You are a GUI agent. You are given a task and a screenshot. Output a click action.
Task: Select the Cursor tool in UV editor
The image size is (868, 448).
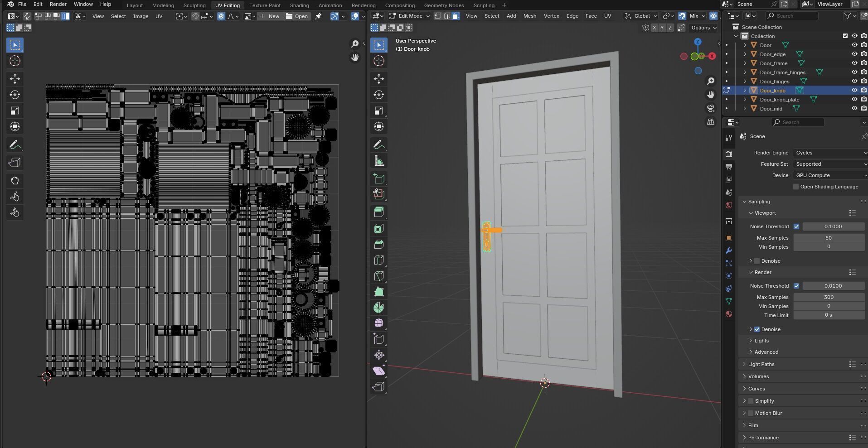point(15,61)
